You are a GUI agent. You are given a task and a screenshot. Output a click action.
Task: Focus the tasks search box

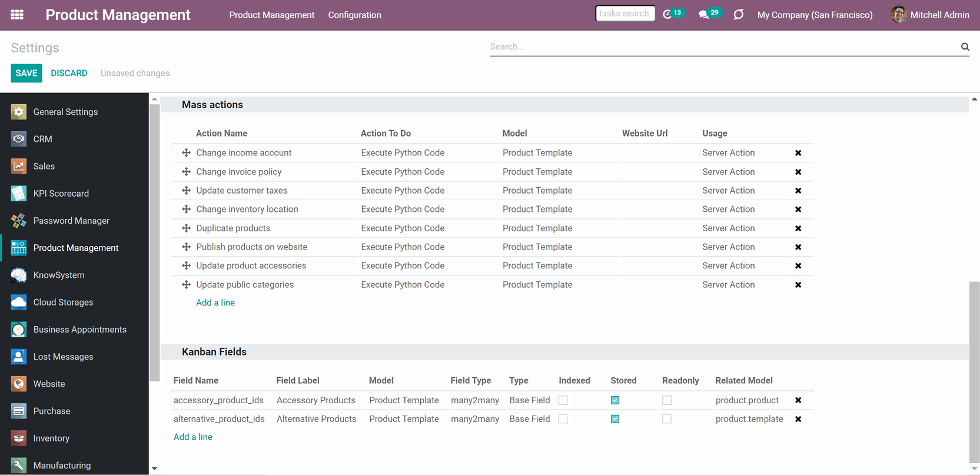tap(625, 14)
